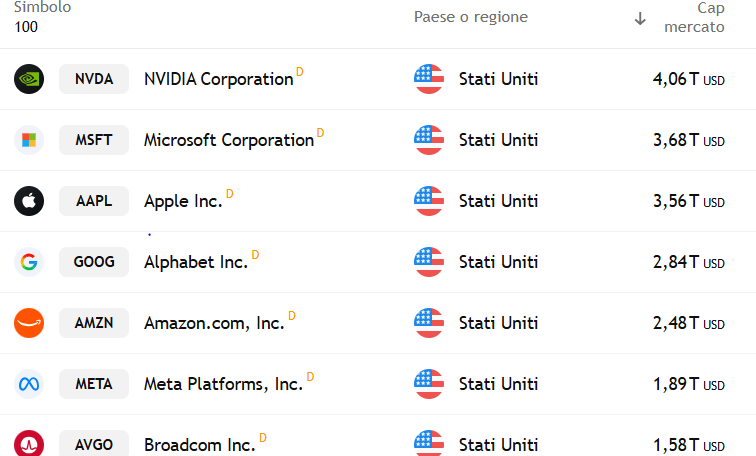The width and height of the screenshot is (756, 456).
Task: Sort by Cap mercato arrow
Action: [x=640, y=19]
